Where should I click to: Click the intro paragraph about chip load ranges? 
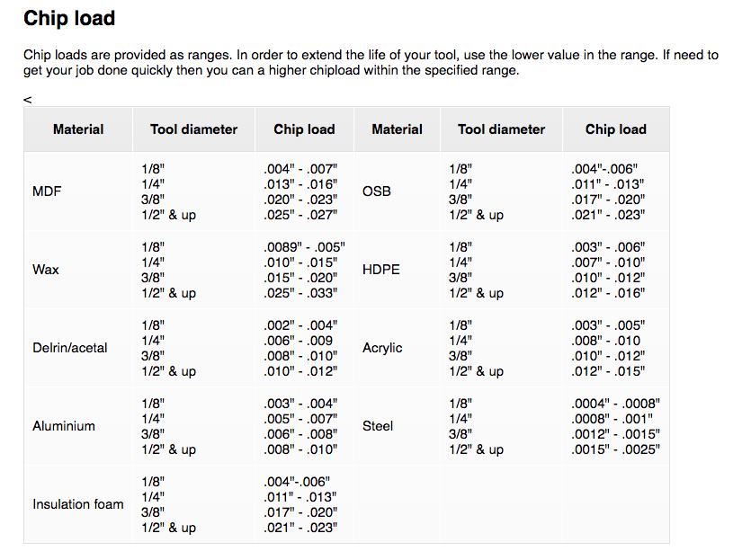pyautogui.click(x=371, y=62)
